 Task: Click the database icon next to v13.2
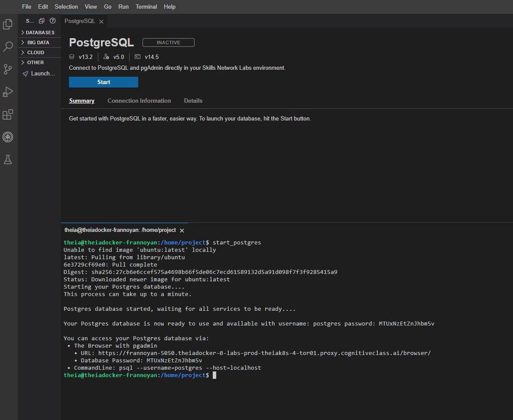[71, 57]
